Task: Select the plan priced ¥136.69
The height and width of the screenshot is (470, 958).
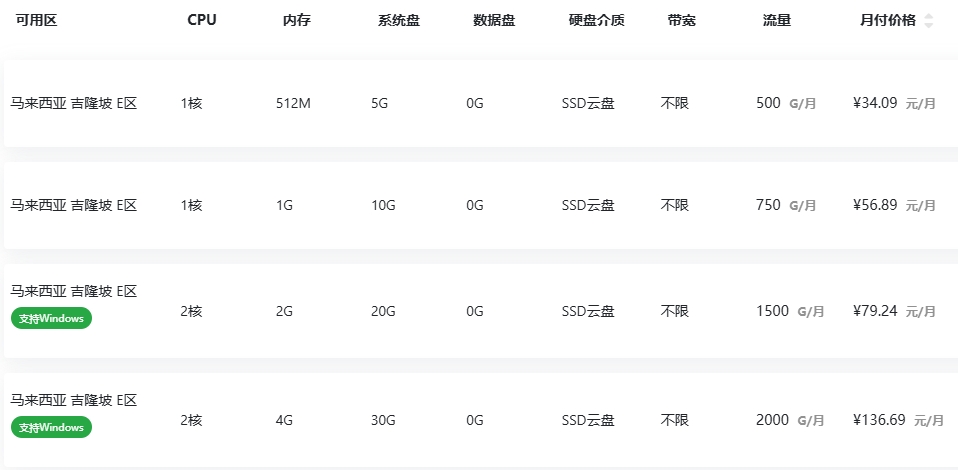Action: click(481, 420)
